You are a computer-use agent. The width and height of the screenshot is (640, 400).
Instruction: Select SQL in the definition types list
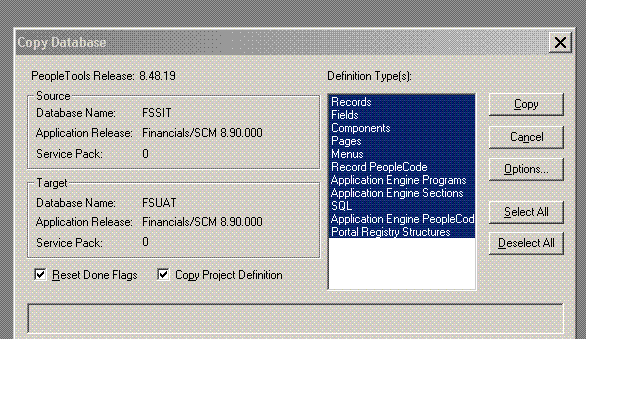coord(402,206)
